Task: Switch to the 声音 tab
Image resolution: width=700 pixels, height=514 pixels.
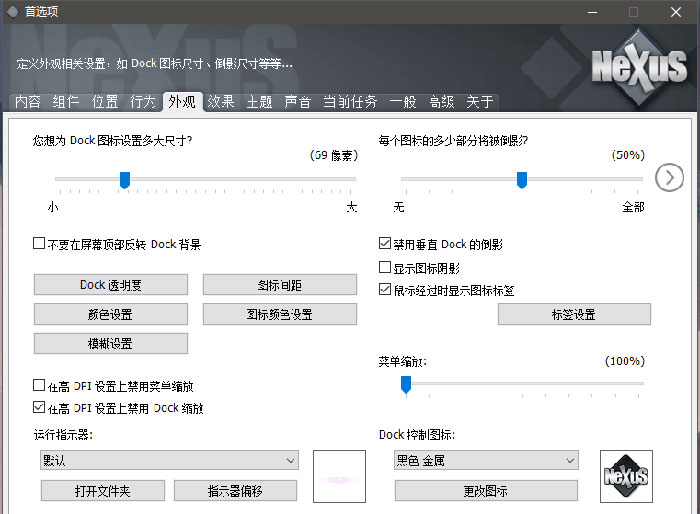Action: click(298, 102)
